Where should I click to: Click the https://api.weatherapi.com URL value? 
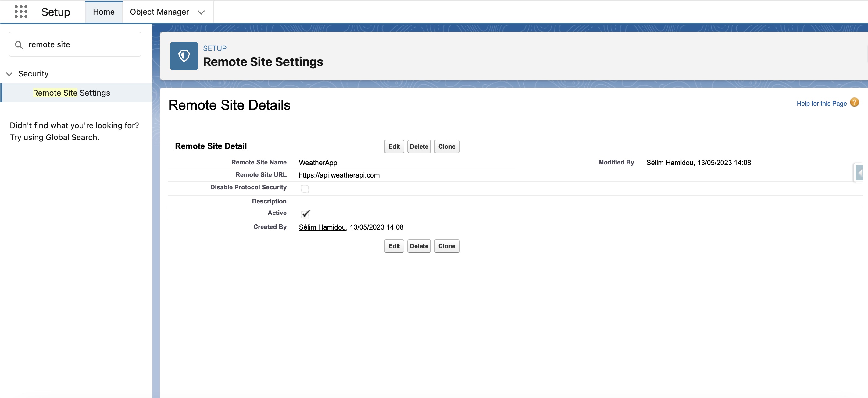click(339, 175)
